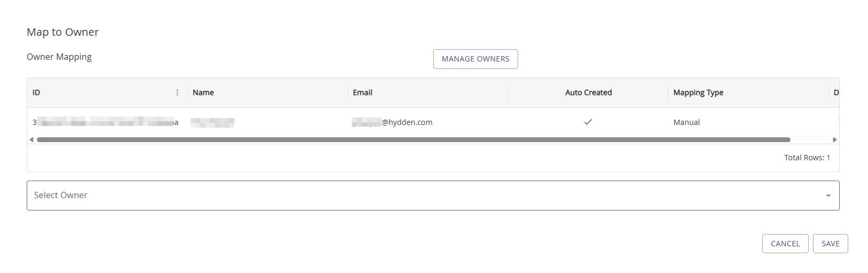868x273 pixels.
Task: Click the Total Rows: 1 footer text
Action: [x=807, y=158]
